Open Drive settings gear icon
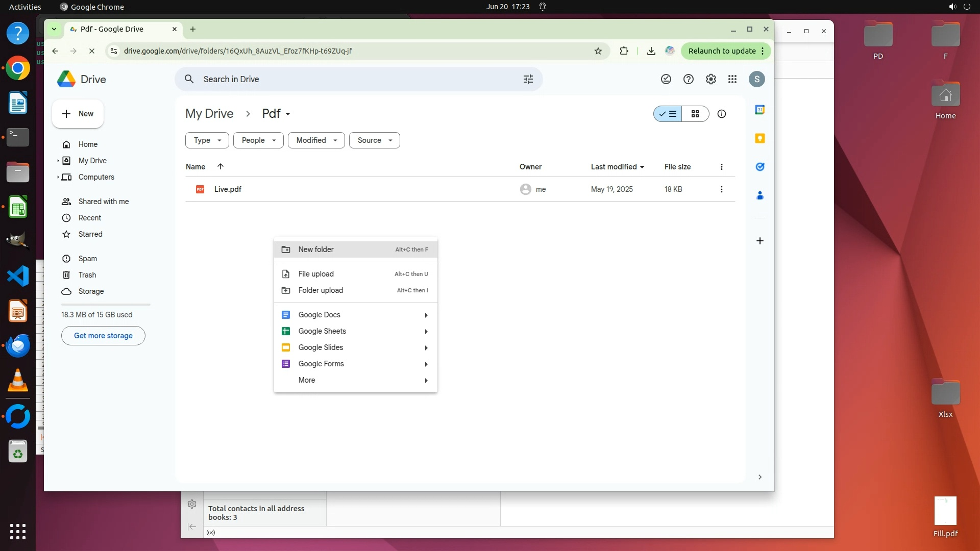Screen dimensions: 980x551 tap(710, 79)
